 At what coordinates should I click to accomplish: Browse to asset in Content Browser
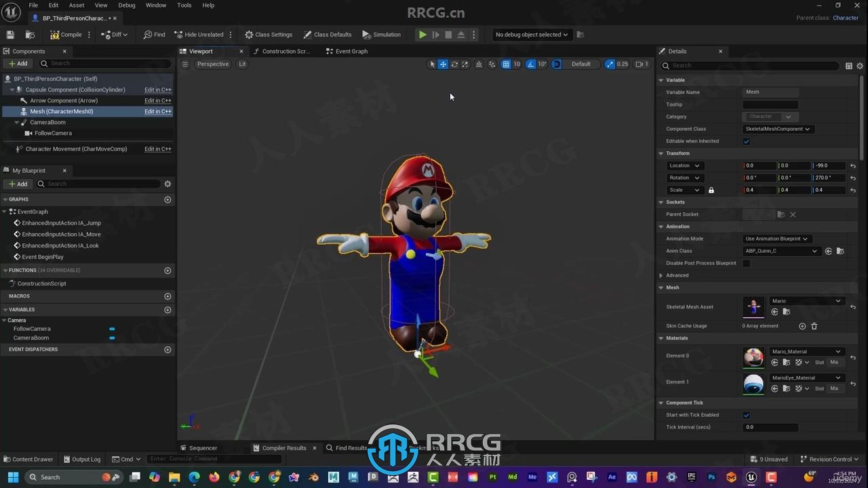click(x=30, y=35)
